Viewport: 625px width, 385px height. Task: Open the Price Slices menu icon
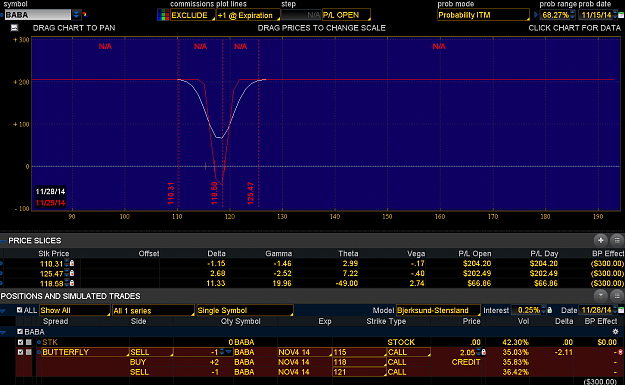pos(617,240)
